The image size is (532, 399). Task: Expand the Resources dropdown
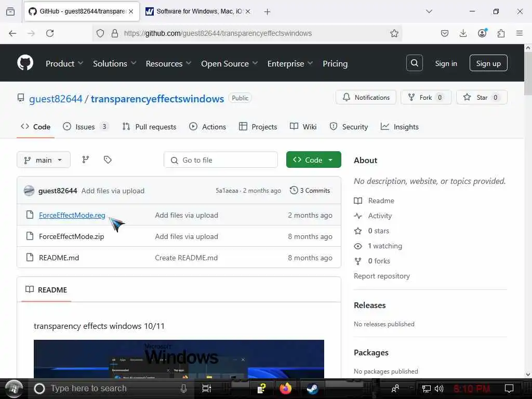click(169, 63)
